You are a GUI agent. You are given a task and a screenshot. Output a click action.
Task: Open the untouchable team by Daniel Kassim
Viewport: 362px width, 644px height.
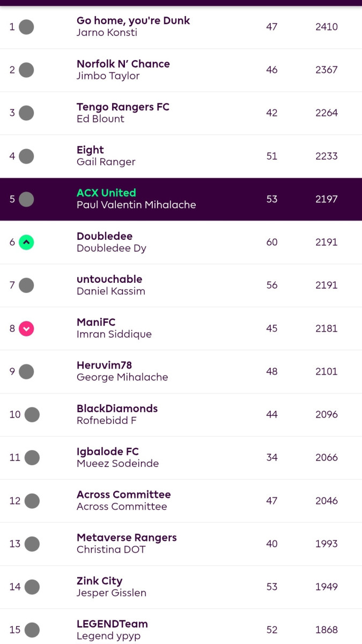pos(109,279)
